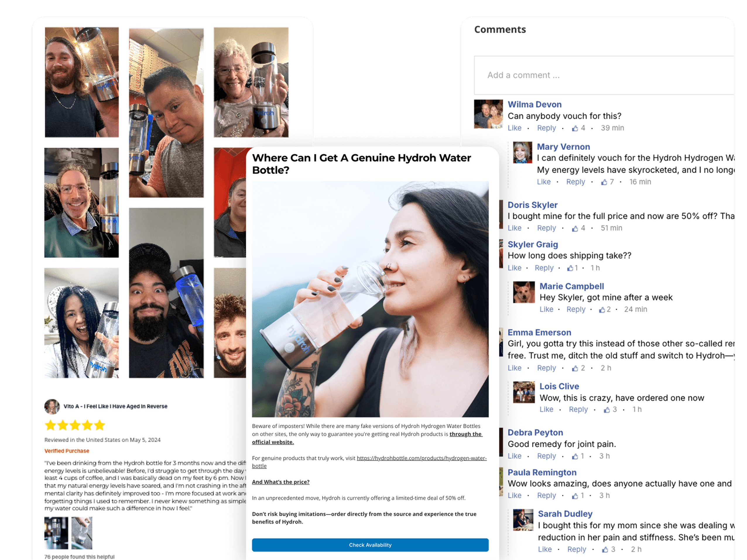Like Lois Clive's reply
Screen dimensions: 747x560
(546, 409)
